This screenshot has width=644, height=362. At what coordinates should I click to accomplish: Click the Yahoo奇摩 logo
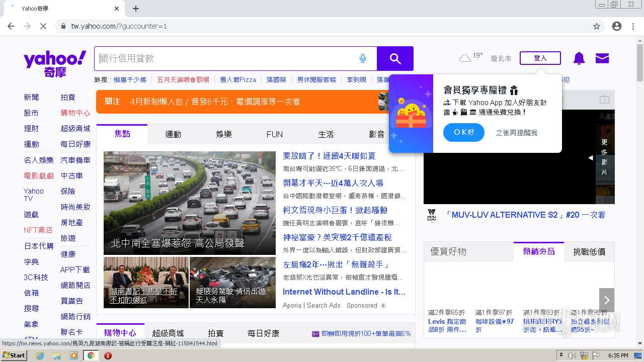pos(54,63)
